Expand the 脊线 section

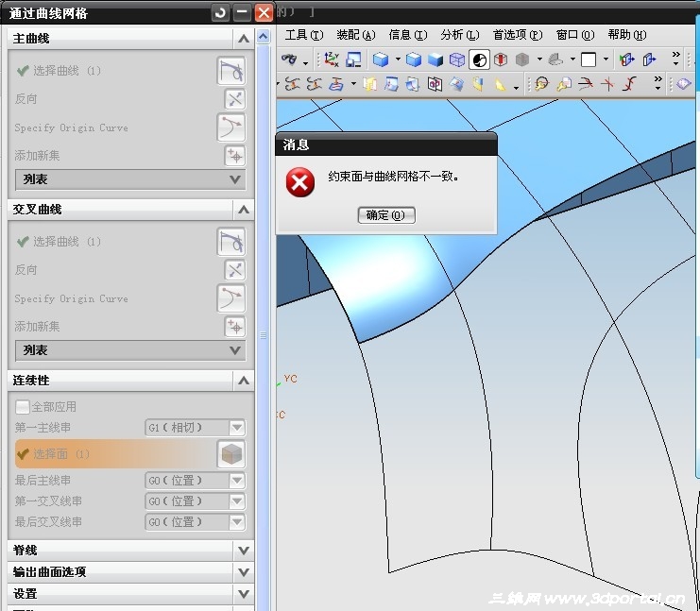[x=244, y=551]
